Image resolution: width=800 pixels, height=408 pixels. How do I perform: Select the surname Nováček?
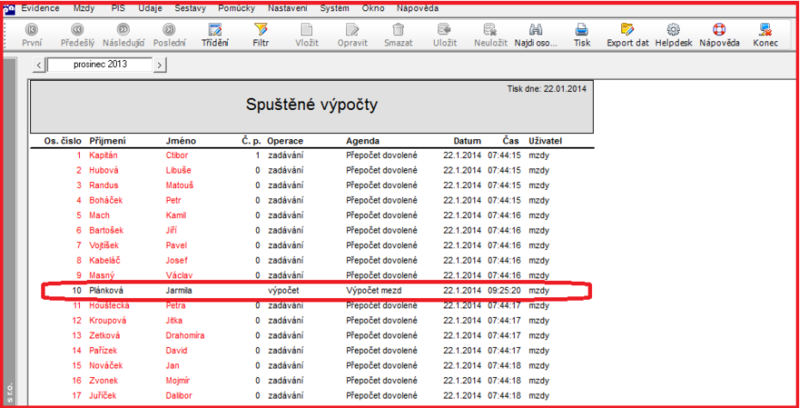click(x=105, y=366)
